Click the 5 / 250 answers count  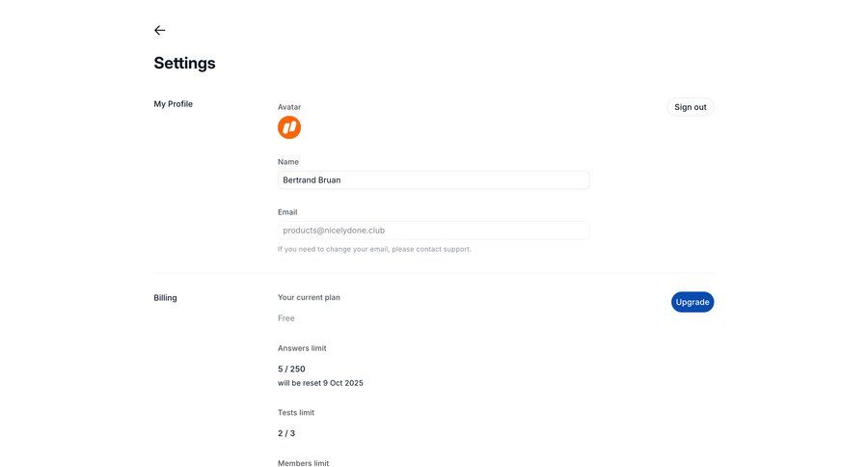coord(291,370)
